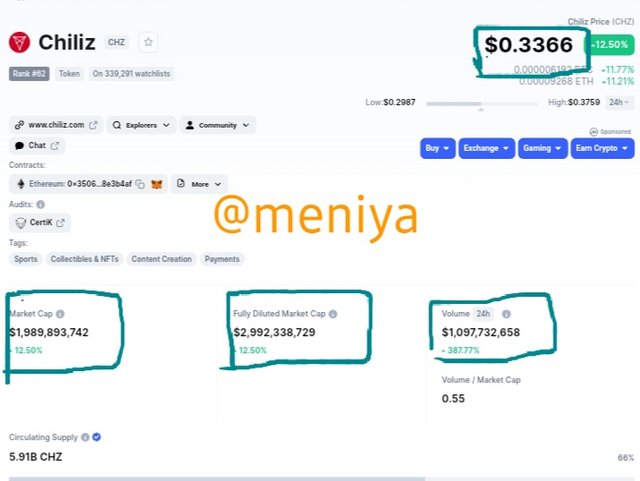Click the verified supply checkmark badge

point(97,437)
